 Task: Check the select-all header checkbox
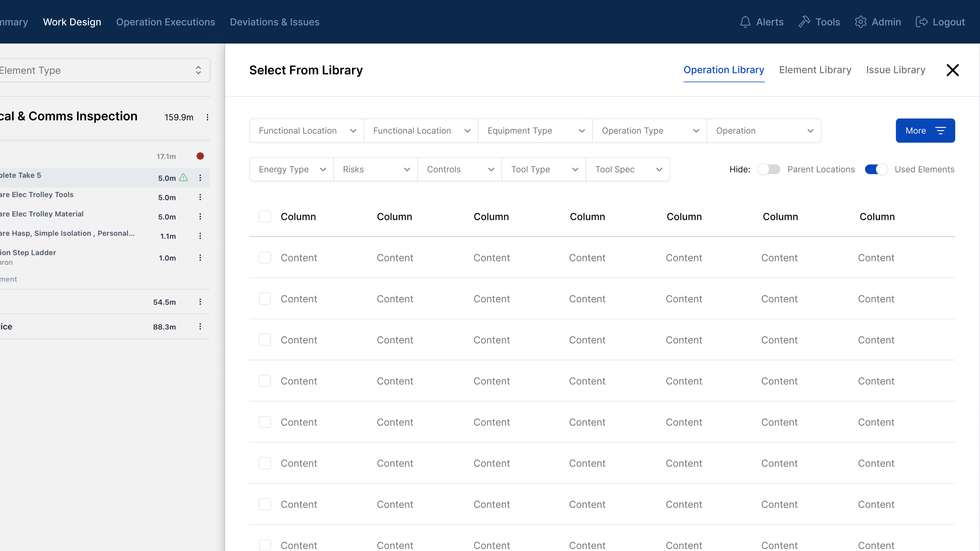(265, 216)
